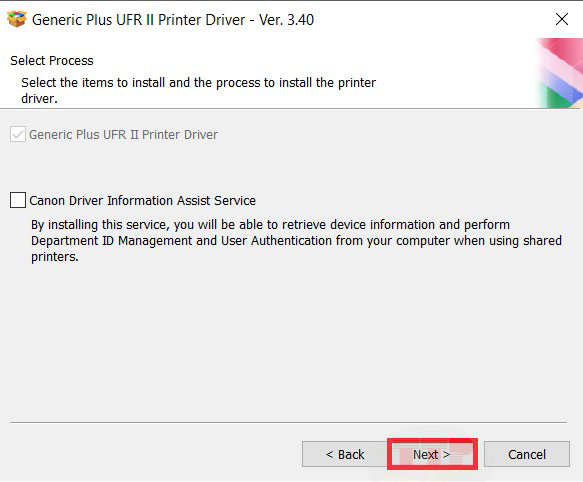Go to the next installer step
Screen dimensions: 583x482
pyautogui.click(x=432, y=454)
